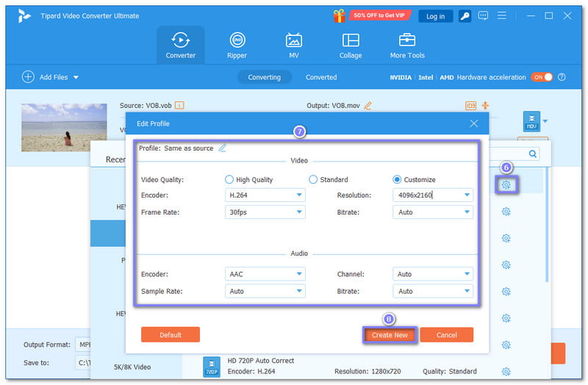Screen dimensions: 588x385
Task: Select the HD 720P Auto Correct profile icon
Action: pyautogui.click(x=212, y=367)
